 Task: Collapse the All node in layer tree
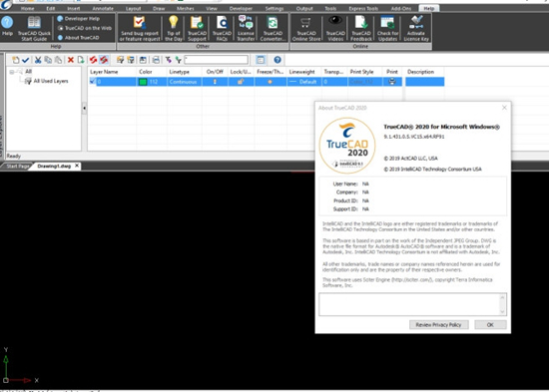tap(12, 72)
